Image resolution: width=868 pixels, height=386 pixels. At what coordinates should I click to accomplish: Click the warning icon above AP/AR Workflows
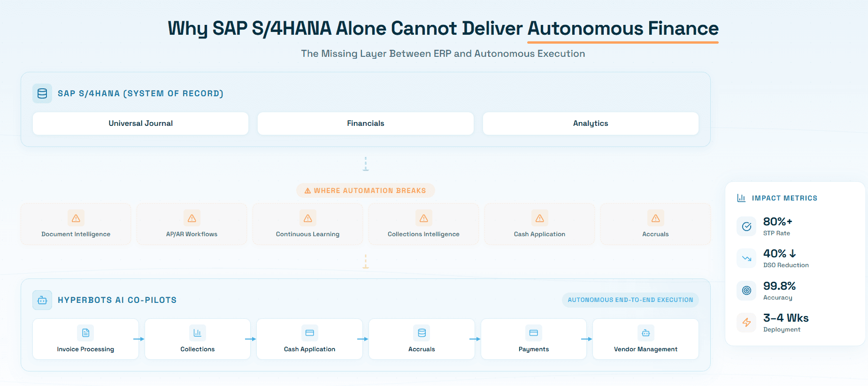coord(192,218)
